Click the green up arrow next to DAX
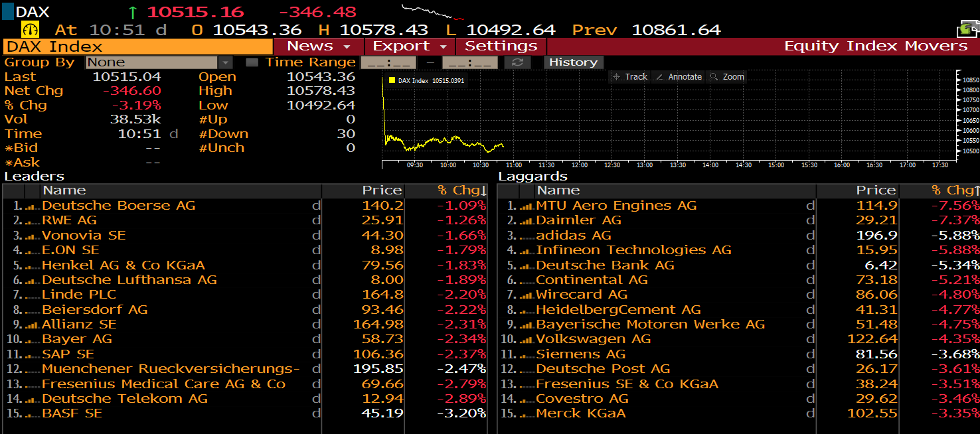980x434 pixels. 133,12
